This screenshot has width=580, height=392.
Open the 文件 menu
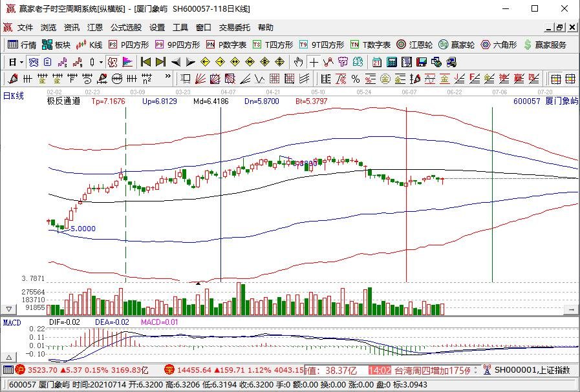pyautogui.click(x=25, y=27)
